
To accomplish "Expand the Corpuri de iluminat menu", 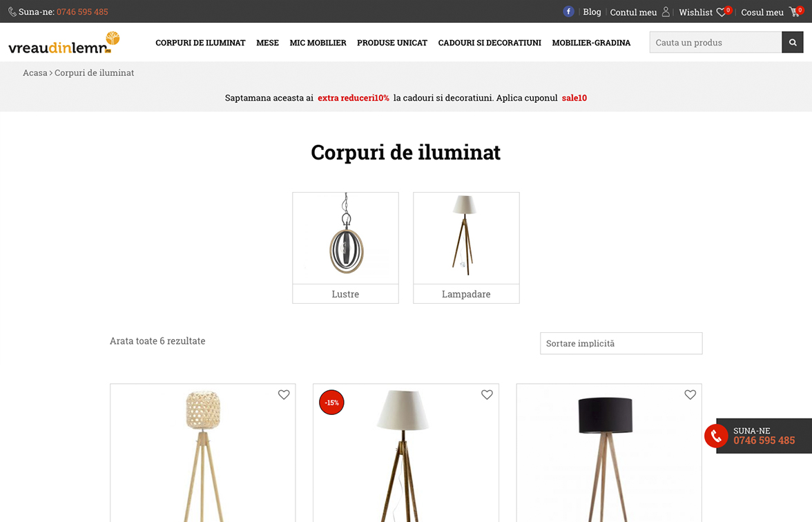I will [x=200, y=43].
